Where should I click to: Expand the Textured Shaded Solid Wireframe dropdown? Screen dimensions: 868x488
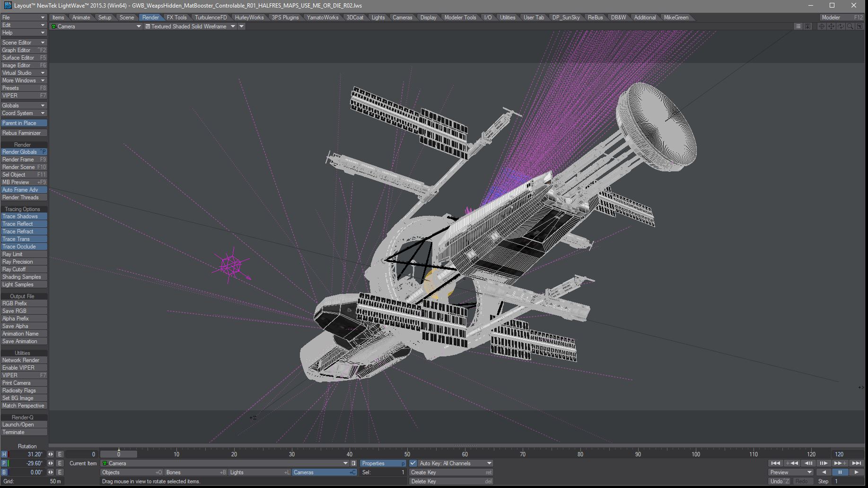coord(233,27)
